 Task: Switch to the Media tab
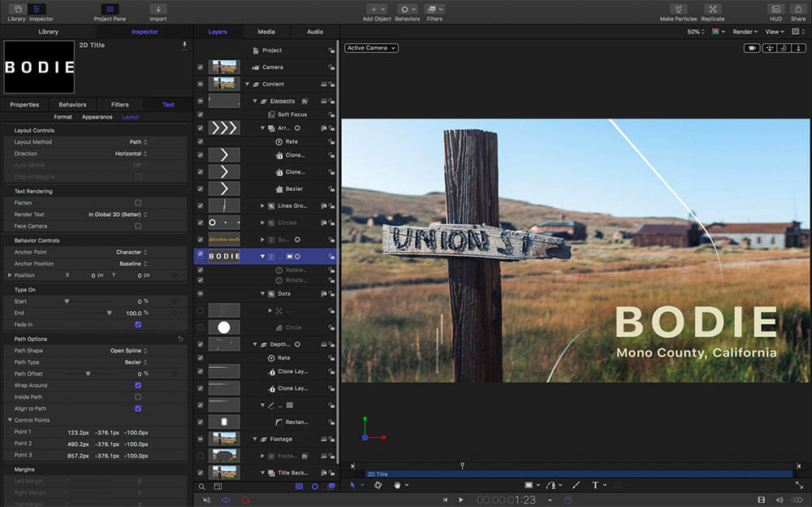coord(266,32)
